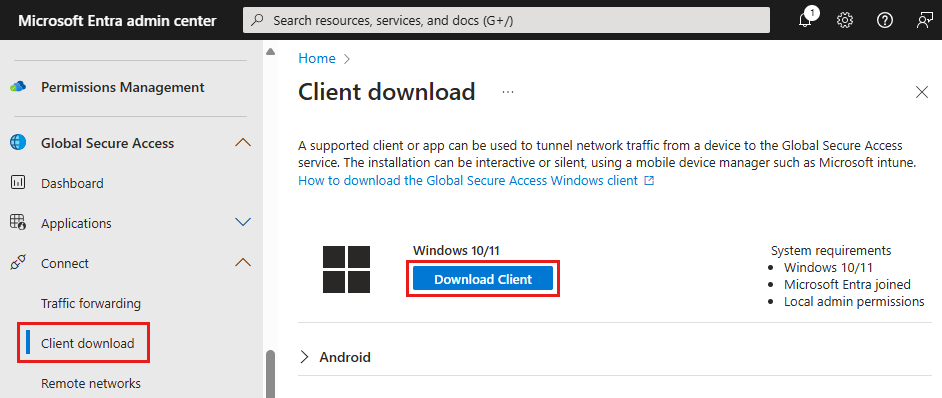Click the Microsoft Entra joined requirement
The image size is (942, 398).
tap(847, 284)
